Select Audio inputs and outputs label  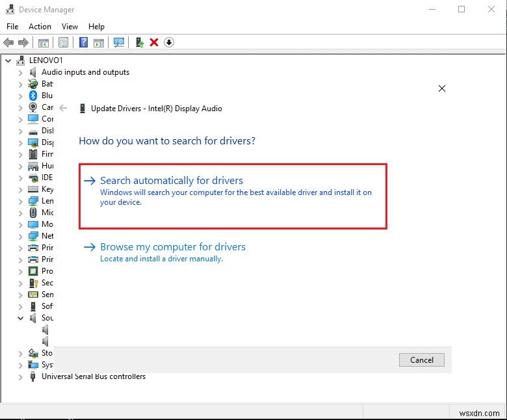(85, 72)
